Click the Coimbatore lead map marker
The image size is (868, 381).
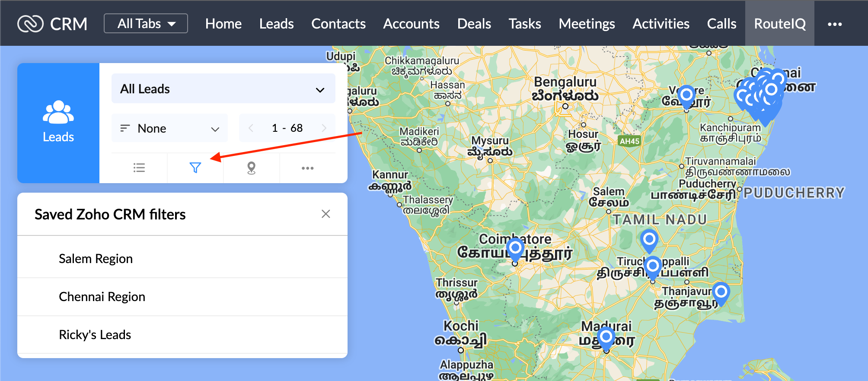coord(515,250)
